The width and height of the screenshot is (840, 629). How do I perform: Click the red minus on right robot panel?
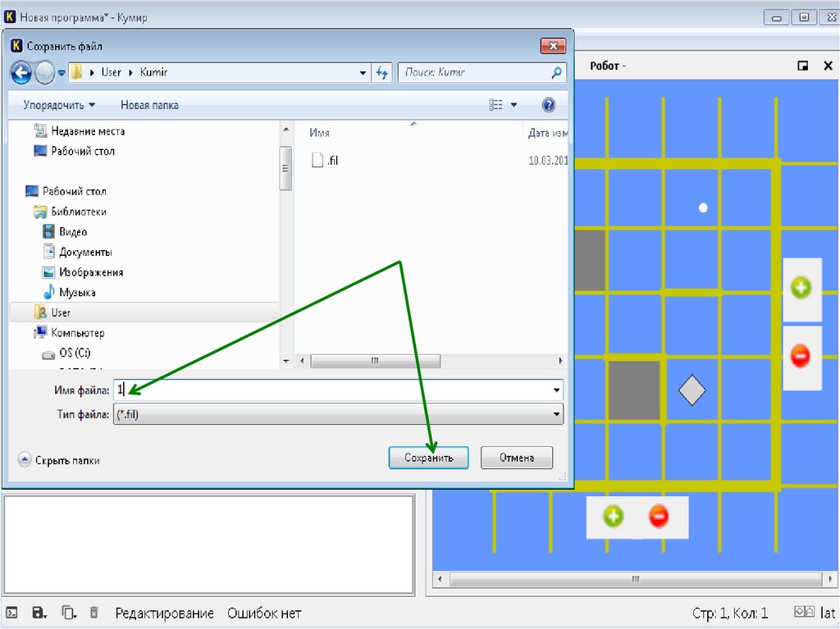pyautogui.click(x=801, y=356)
